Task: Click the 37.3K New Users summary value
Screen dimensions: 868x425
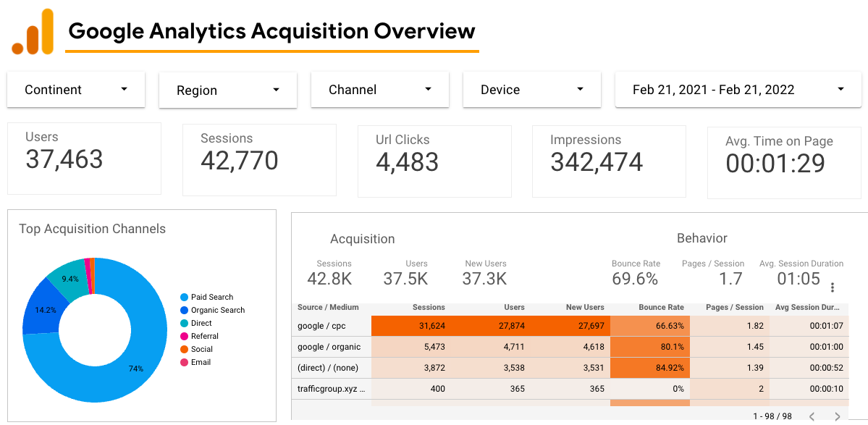Action: [484, 279]
